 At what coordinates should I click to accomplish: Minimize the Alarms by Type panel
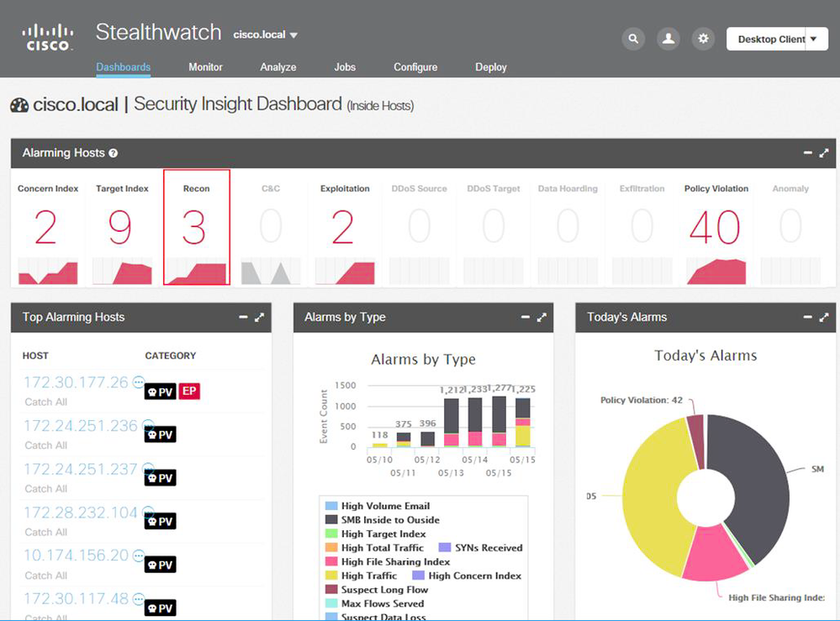(x=525, y=317)
